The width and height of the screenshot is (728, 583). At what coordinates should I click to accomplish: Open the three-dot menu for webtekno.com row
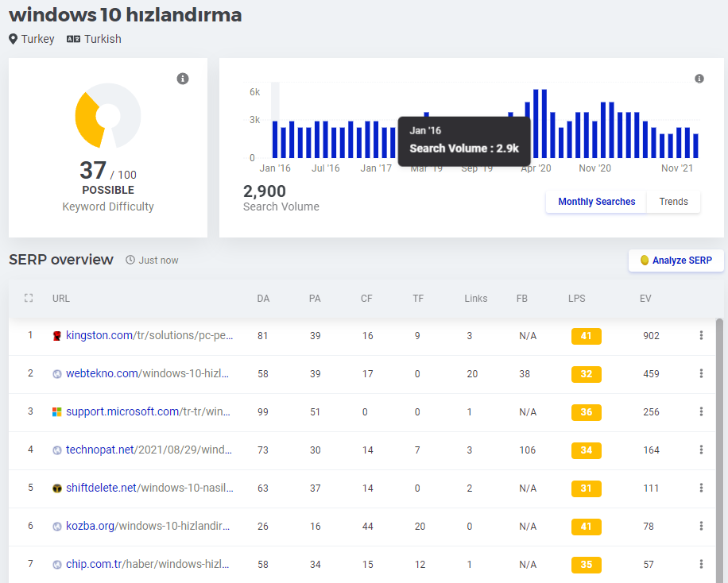[701, 373]
